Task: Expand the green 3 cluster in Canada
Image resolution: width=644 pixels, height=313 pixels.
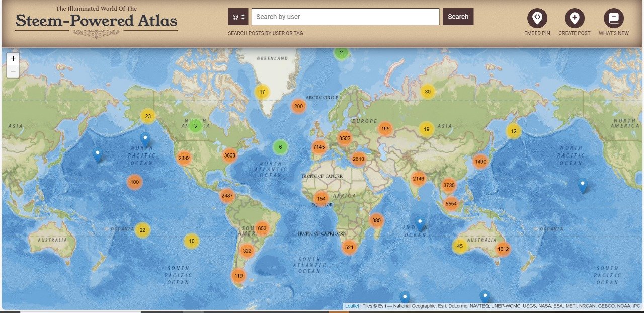Action: [196, 126]
